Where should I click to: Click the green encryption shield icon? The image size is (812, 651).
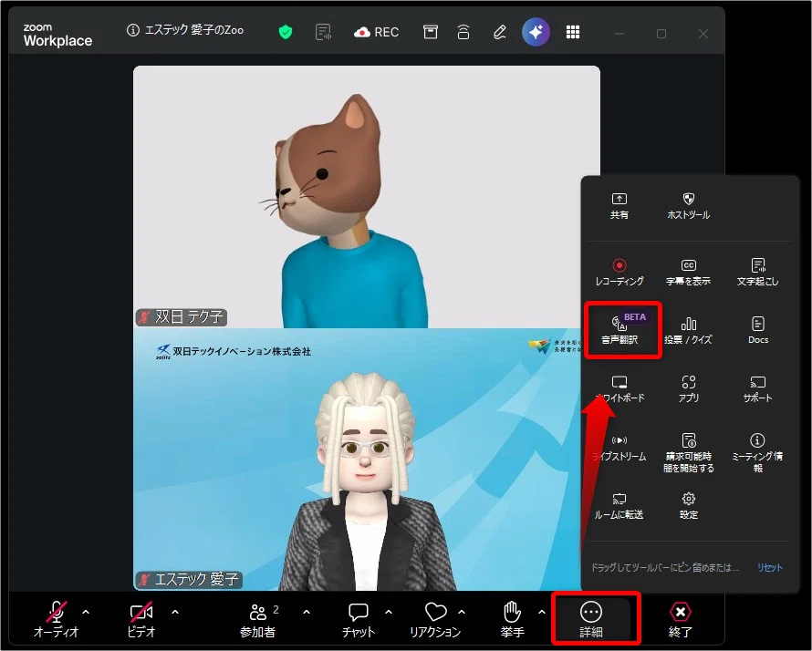click(x=286, y=32)
